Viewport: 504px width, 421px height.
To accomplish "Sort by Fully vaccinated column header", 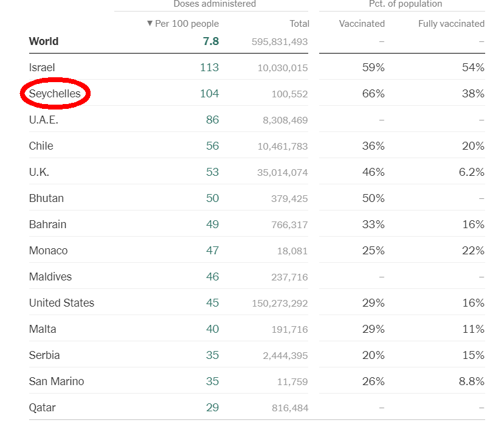I will (451, 24).
